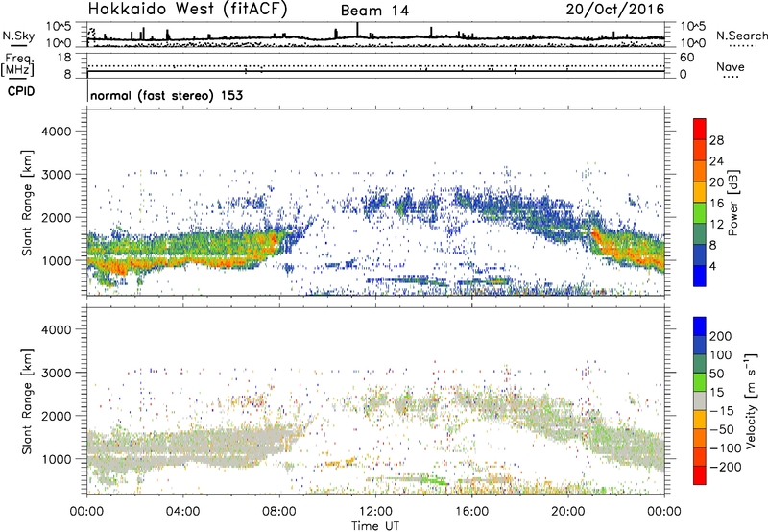Click the "12" tick on Power color bar
The image size is (768, 532).
click(x=716, y=225)
